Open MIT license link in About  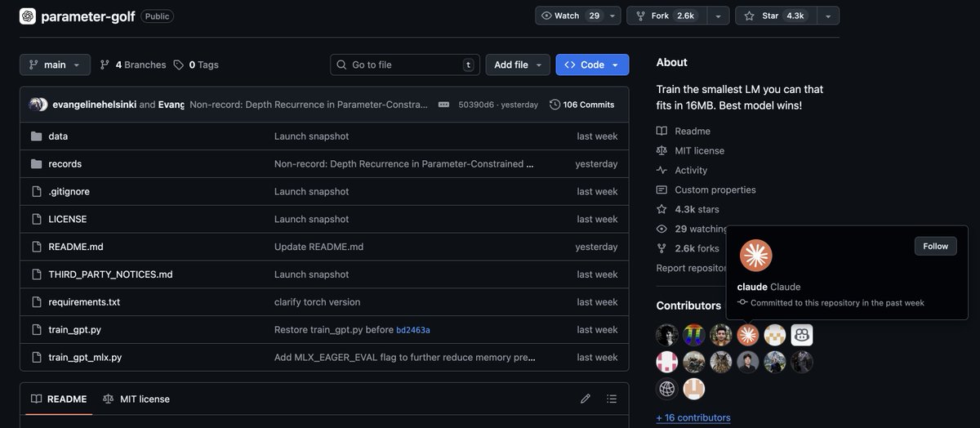pyautogui.click(x=699, y=151)
